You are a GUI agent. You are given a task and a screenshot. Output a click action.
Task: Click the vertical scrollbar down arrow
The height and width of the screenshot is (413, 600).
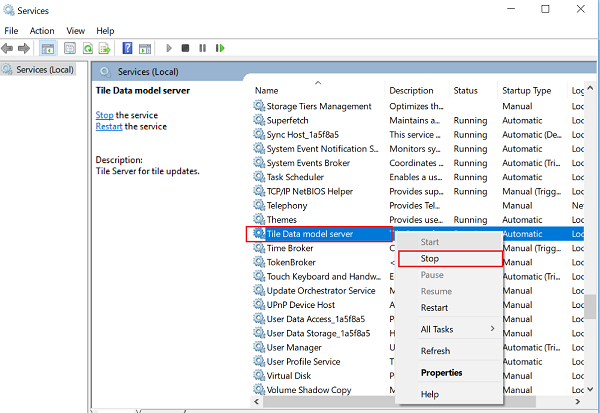click(x=590, y=389)
